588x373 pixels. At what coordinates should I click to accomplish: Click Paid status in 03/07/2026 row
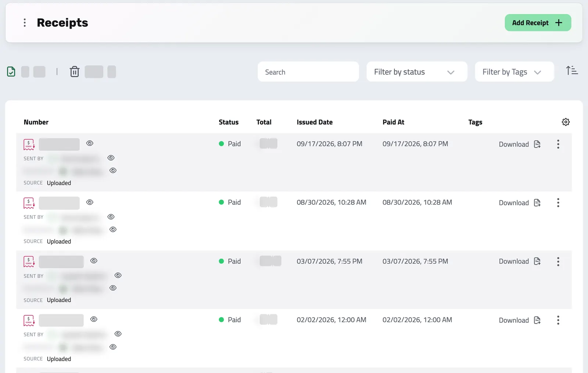coord(230,261)
